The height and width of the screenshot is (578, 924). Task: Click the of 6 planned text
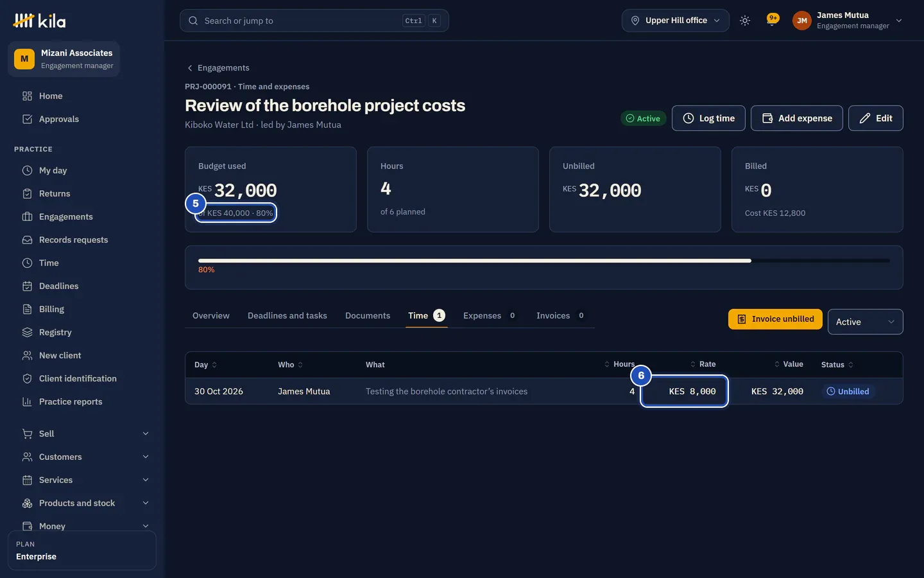click(403, 212)
